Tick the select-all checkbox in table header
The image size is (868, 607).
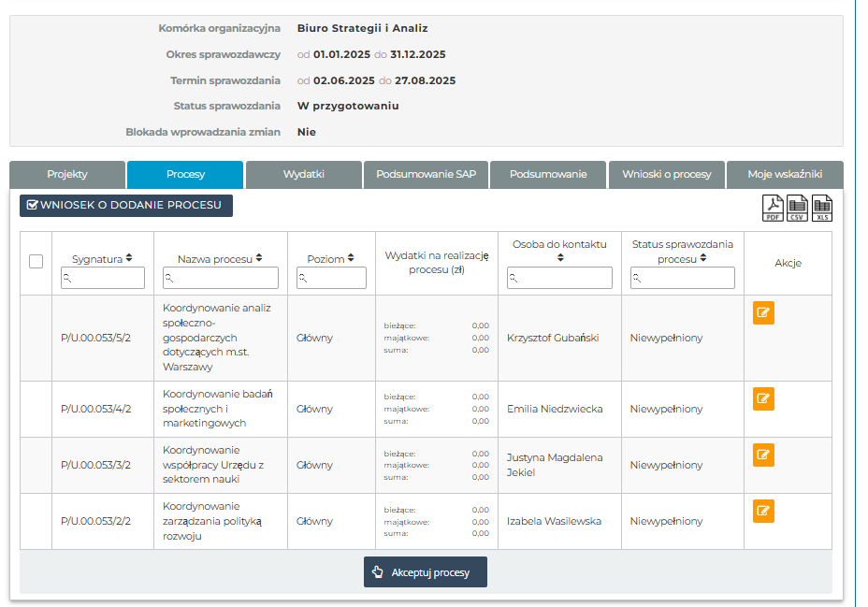36,262
